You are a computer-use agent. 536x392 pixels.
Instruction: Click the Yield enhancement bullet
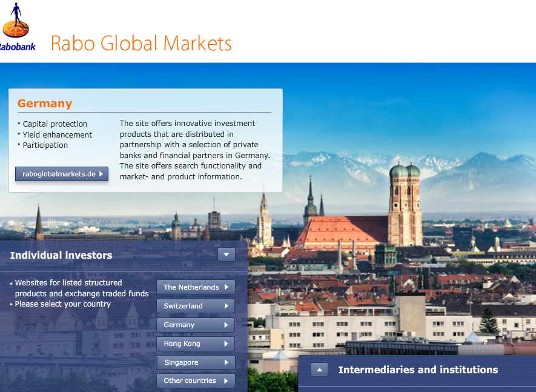tap(57, 135)
